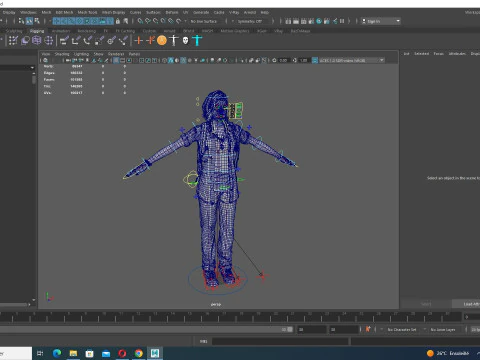Edit the viewport exposure value field
The image size is (480, 360).
click(x=283, y=60)
